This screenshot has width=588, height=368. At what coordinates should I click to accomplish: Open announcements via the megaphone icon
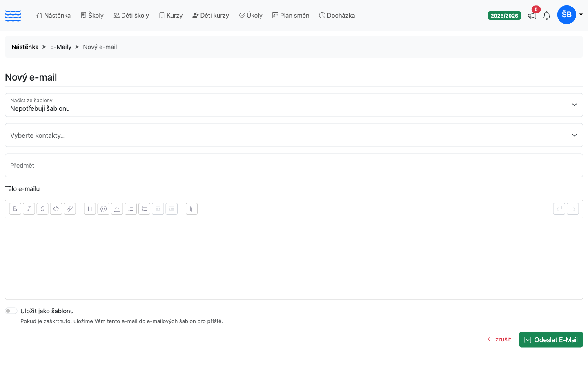(532, 16)
